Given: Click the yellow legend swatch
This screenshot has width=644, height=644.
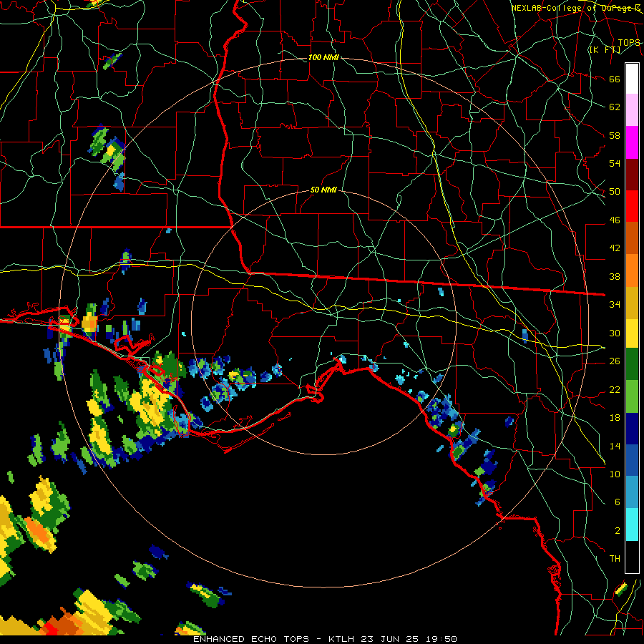Looking at the screenshot, I should 632,333.
